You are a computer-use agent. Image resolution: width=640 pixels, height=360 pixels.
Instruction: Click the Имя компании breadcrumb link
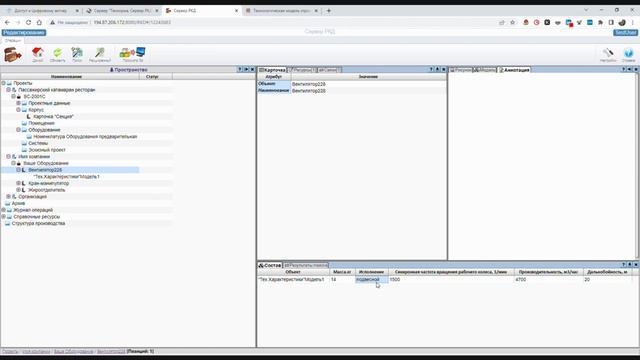(x=36, y=351)
